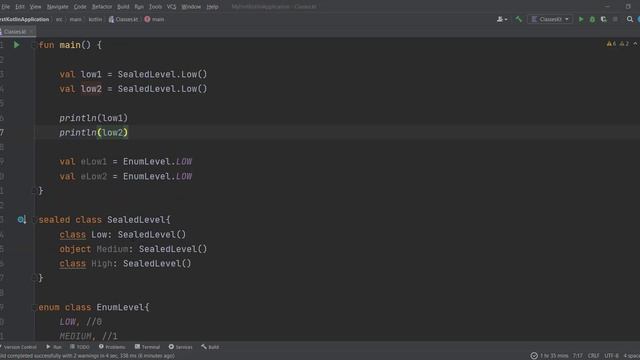
Task: Open the Window menu
Action: 191,7
